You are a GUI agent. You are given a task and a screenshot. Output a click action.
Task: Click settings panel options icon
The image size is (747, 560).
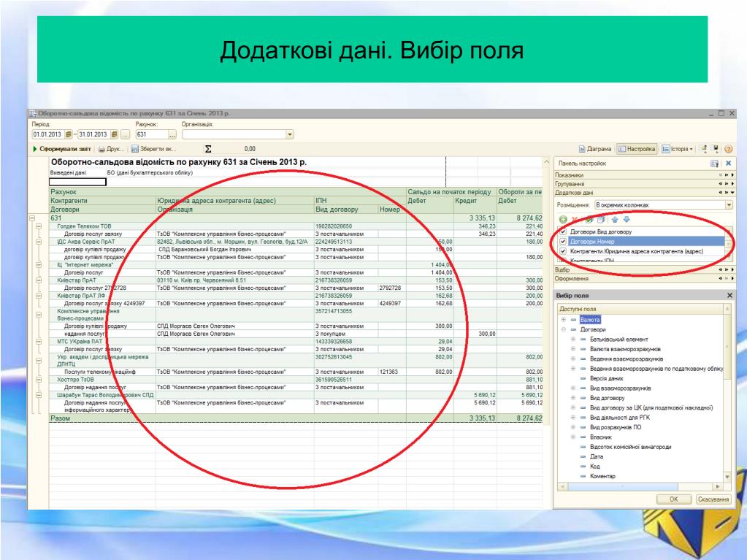point(714,164)
